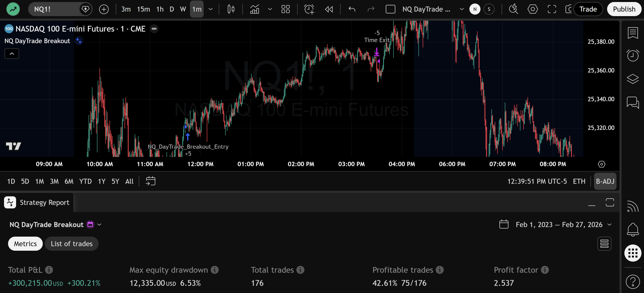The height and width of the screenshot is (293, 644).
Task: Select the 5D date range
Action: (25, 182)
